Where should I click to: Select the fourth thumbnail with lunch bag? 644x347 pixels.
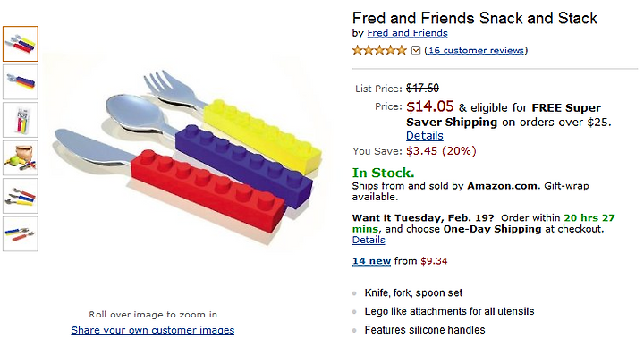pos(21,158)
